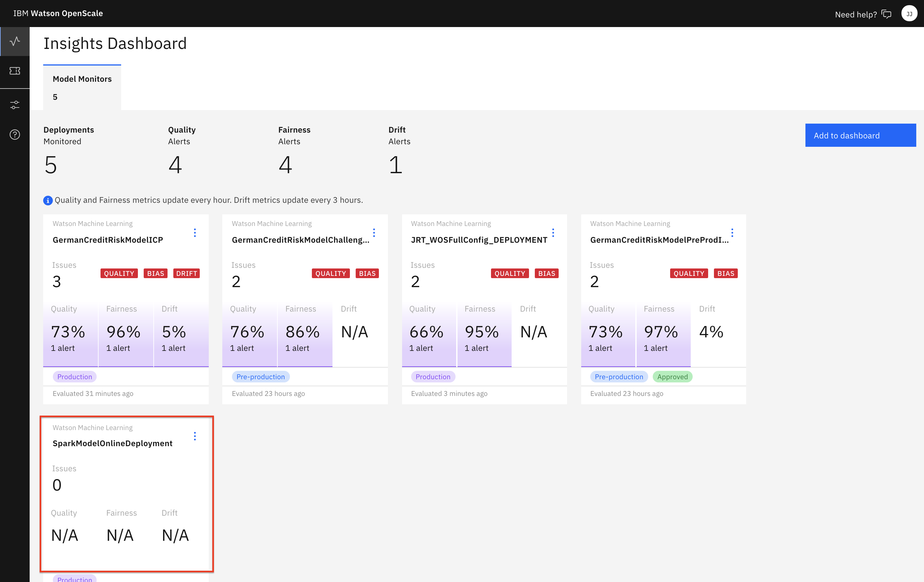Click the DRIFT alert badge on GermanCreditRiskModelICP

[187, 273]
